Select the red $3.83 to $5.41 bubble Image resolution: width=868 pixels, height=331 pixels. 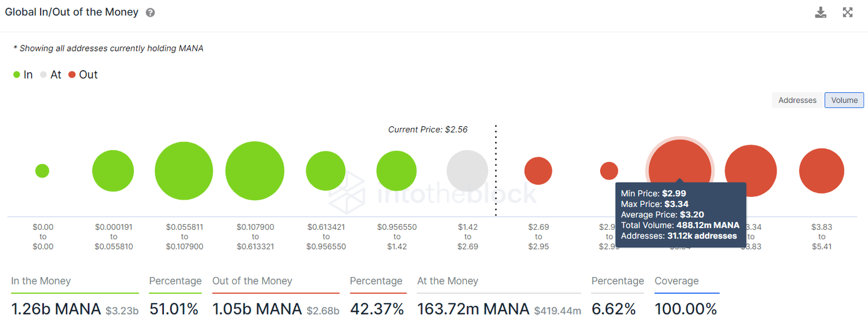(x=821, y=171)
